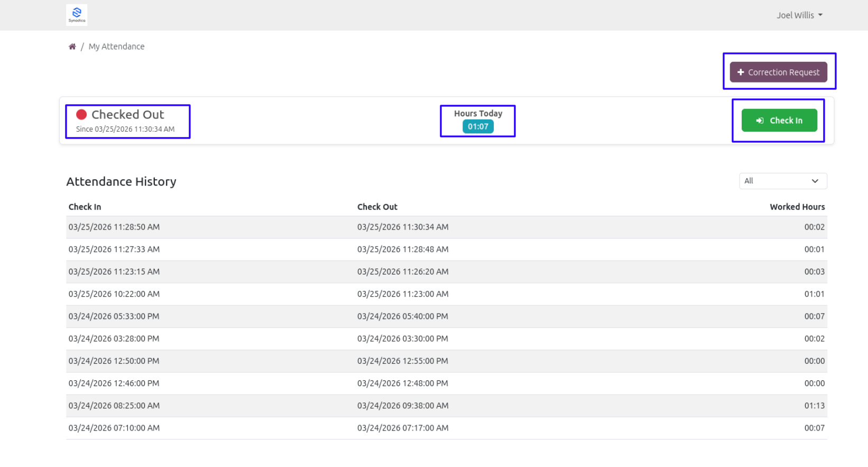Image resolution: width=868 pixels, height=467 pixels.
Task: Click the 01:07 Hours Today badge
Action: 478,126
